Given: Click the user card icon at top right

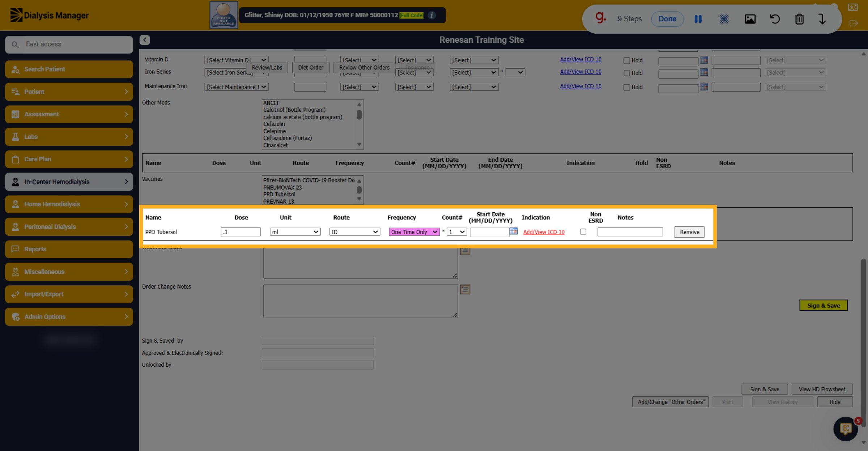Looking at the screenshot, I should coord(853,7).
